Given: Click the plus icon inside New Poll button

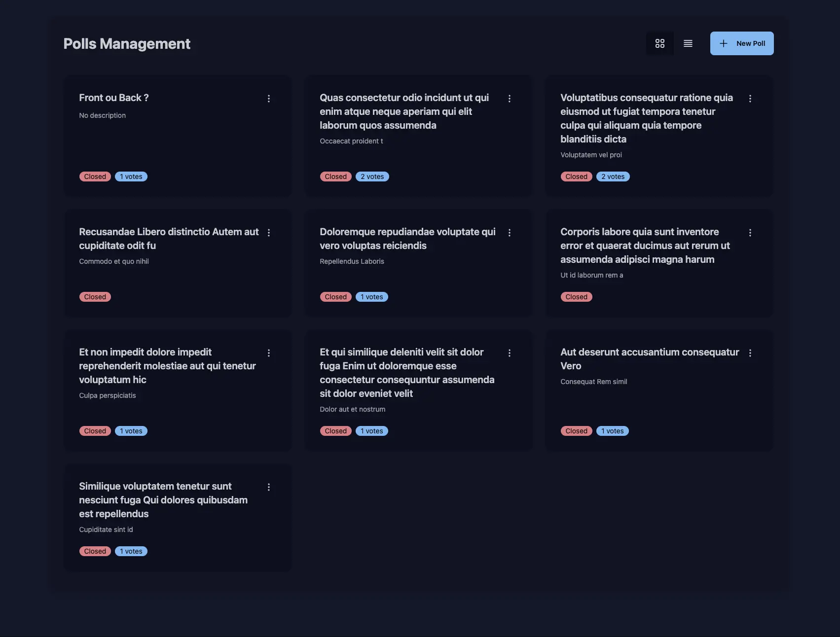Looking at the screenshot, I should point(723,43).
